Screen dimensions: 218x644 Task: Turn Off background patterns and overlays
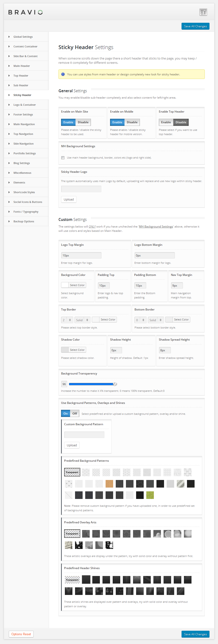pos(74,414)
